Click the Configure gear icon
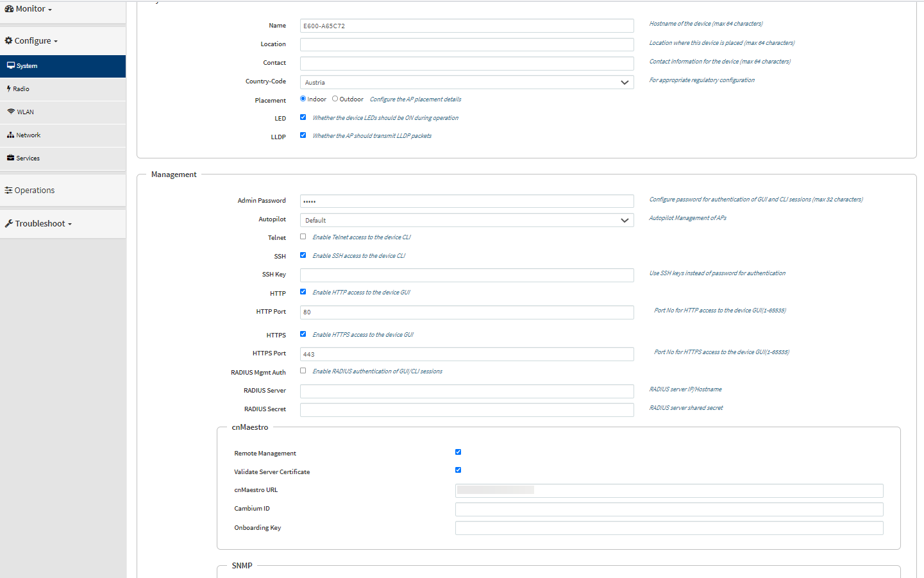This screenshot has height=578, width=924. [x=8, y=40]
